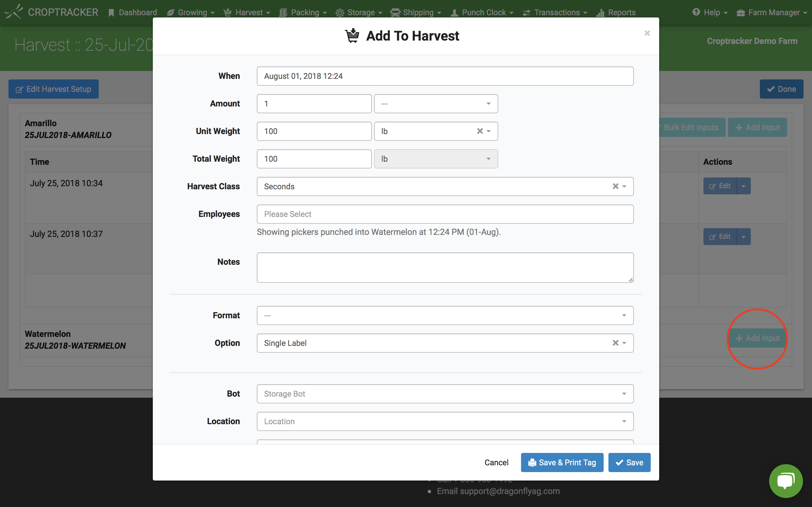Click the Notes text input field

tap(445, 267)
